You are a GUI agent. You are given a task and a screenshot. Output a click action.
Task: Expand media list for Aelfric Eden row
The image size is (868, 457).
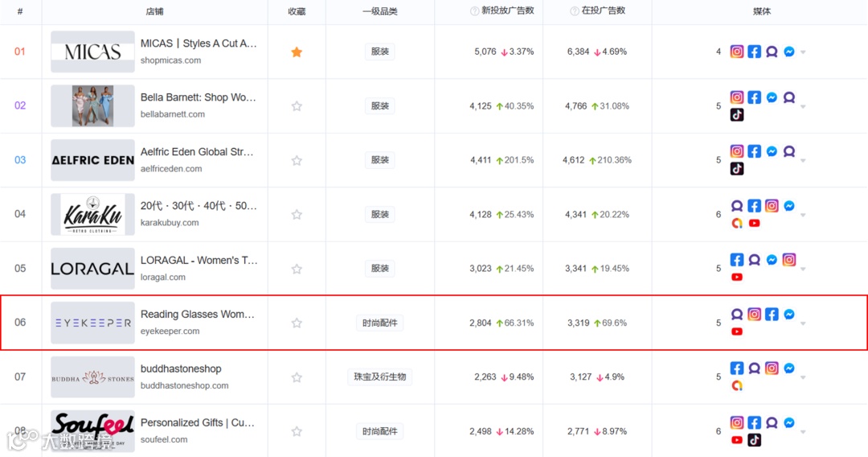(803, 161)
